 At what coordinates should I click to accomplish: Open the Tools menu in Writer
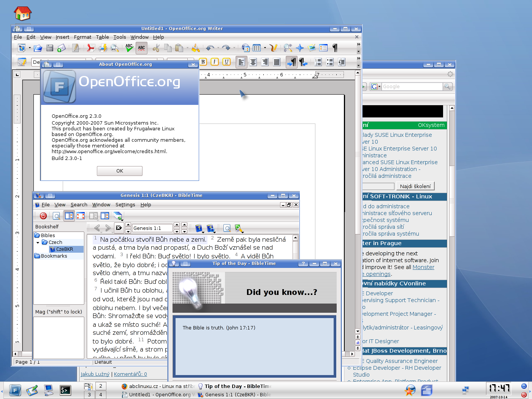[120, 37]
